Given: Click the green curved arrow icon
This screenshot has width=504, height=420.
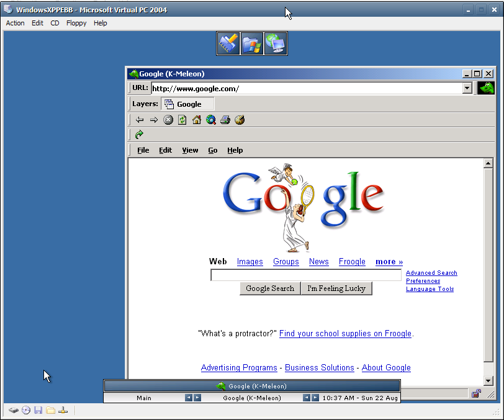Looking at the screenshot, I should click(x=139, y=135).
